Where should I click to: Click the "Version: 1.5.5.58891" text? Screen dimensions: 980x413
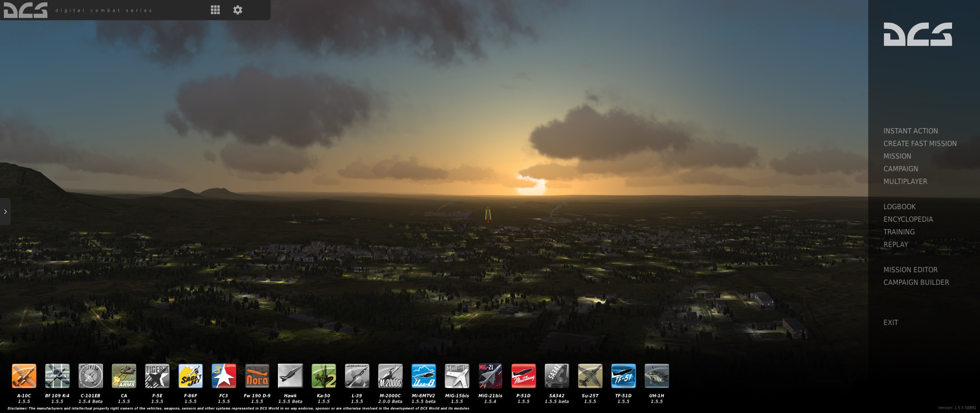(957, 408)
